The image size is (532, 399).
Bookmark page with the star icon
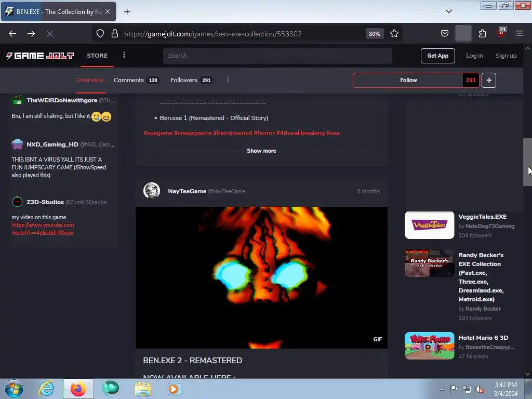click(x=394, y=34)
